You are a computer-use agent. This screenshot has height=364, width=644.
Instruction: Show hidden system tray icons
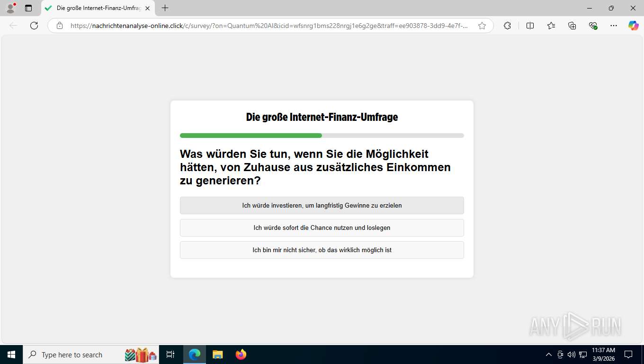click(x=549, y=355)
